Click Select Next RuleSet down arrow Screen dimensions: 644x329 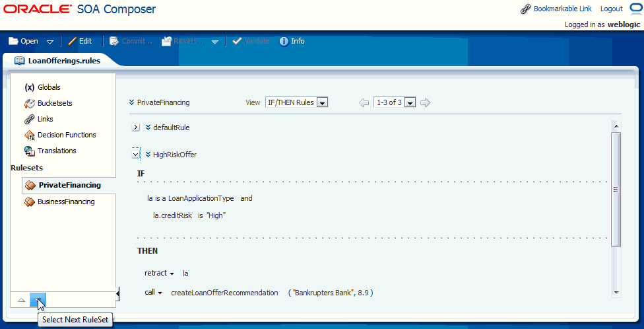click(37, 300)
